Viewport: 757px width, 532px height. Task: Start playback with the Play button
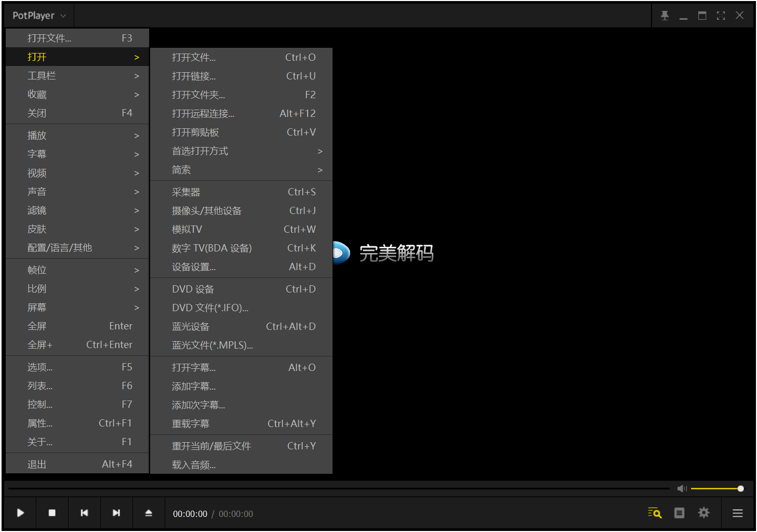point(20,513)
